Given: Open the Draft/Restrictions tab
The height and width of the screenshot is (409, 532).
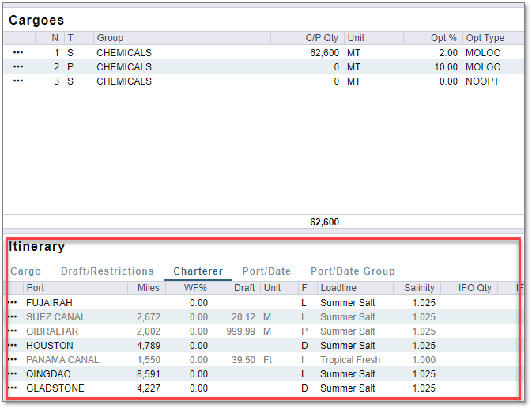Looking at the screenshot, I should pos(108,271).
